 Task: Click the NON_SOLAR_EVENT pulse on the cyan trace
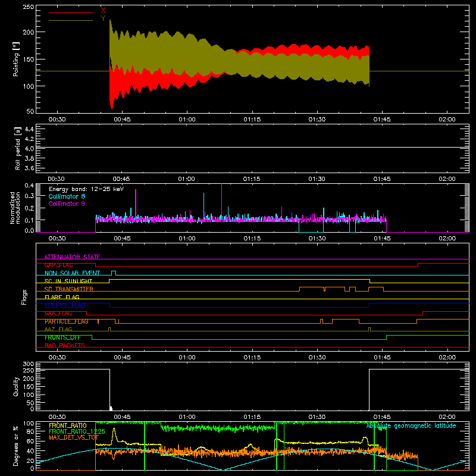pos(114,273)
